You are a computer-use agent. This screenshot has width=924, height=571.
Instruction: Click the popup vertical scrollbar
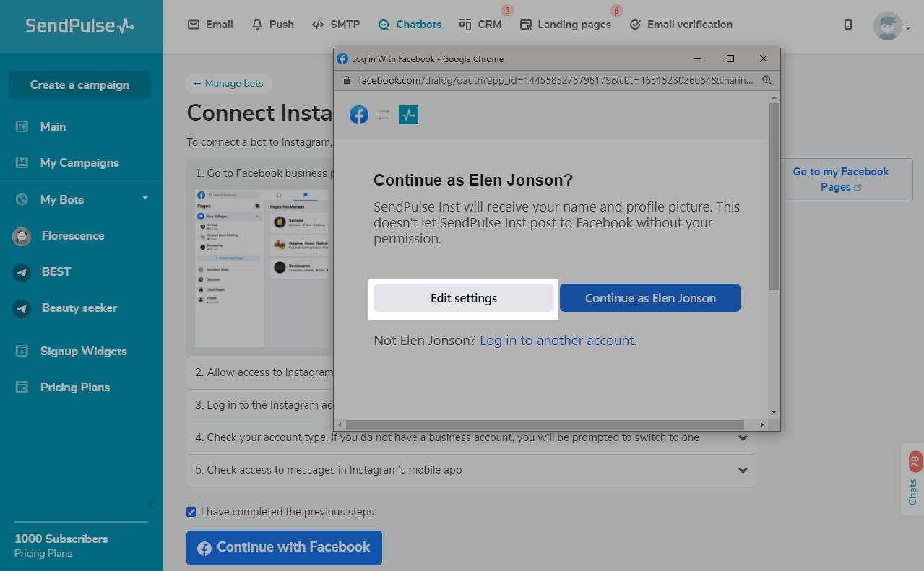(774, 195)
